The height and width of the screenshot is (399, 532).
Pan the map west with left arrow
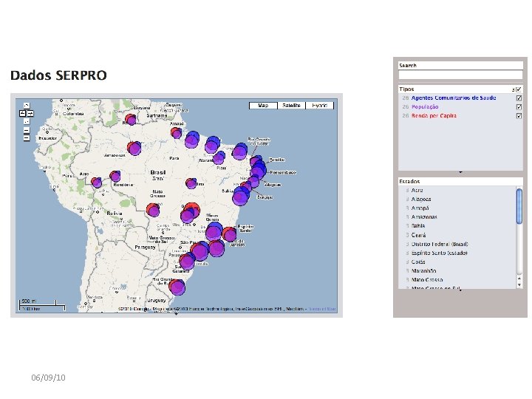(22, 113)
